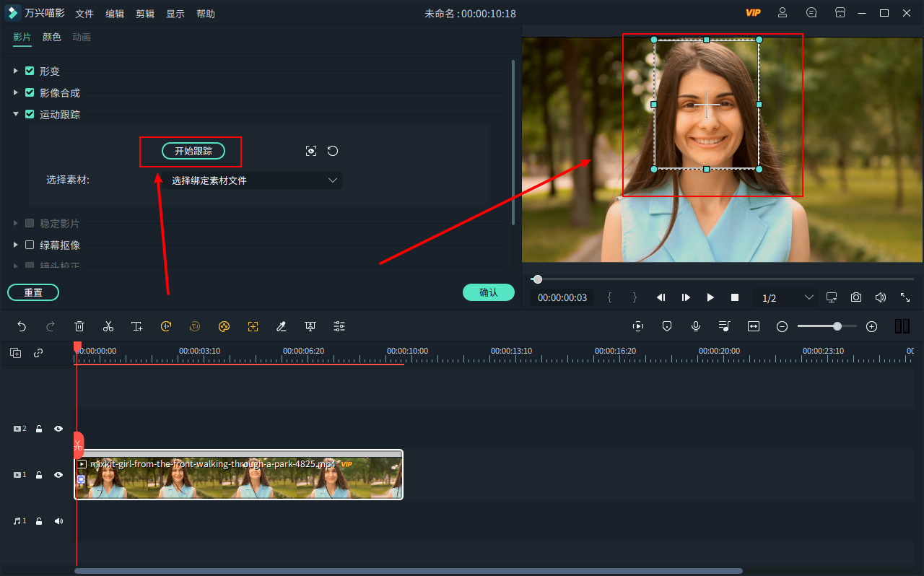Click the 开始跟踪 button

193,151
